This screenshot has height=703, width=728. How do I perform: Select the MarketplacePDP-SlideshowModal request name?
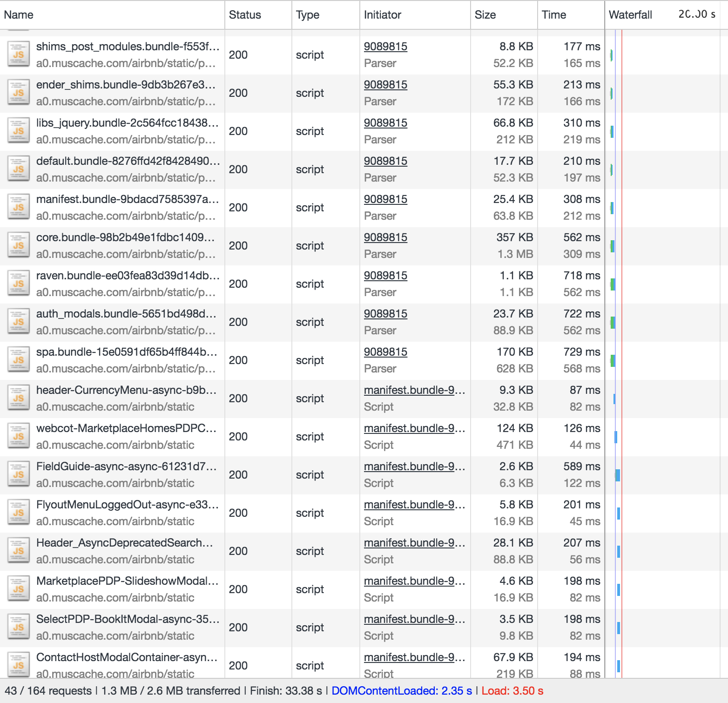coord(127,581)
